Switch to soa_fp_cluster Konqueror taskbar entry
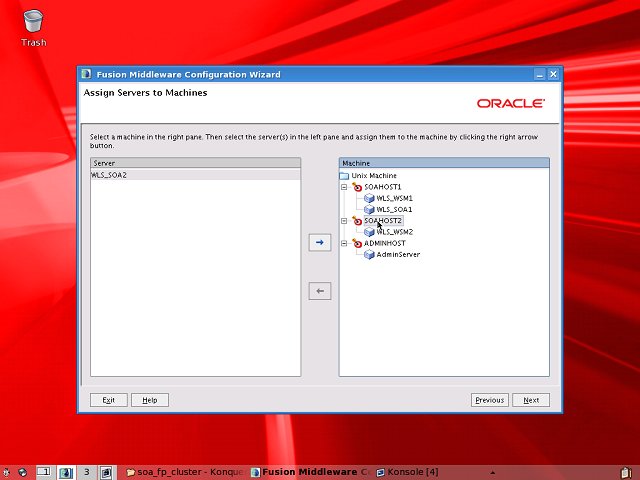 (186, 472)
